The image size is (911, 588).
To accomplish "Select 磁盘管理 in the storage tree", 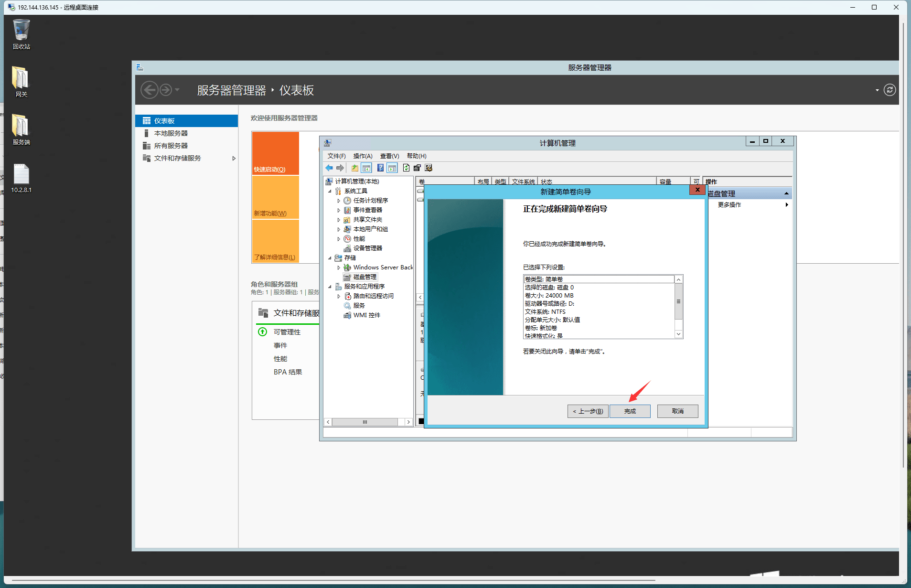I will pos(365,277).
